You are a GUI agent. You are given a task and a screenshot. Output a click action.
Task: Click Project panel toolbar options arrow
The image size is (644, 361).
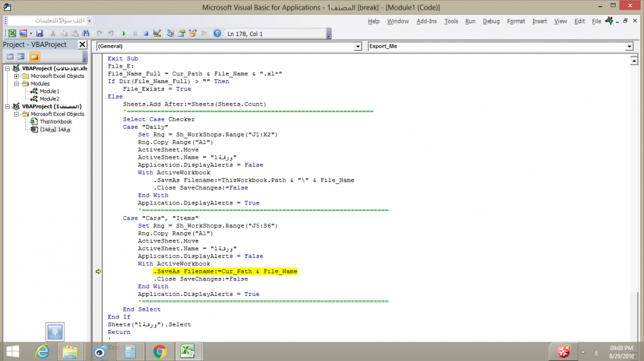[x=85, y=57]
